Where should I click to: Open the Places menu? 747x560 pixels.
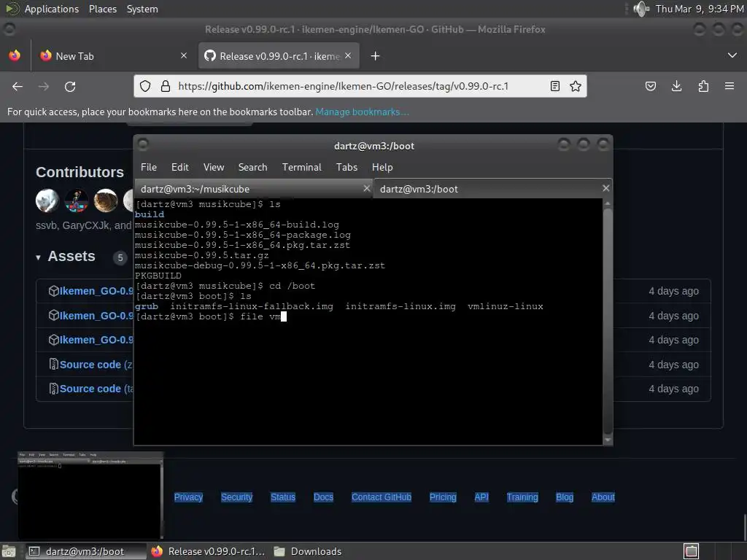[102, 9]
